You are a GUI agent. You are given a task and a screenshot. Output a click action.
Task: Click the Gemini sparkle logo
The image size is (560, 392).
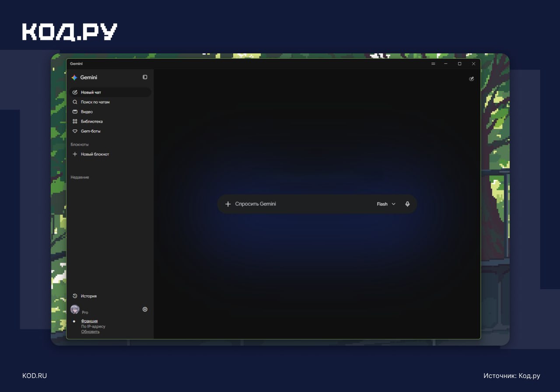pyautogui.click(x=74, y=77)
